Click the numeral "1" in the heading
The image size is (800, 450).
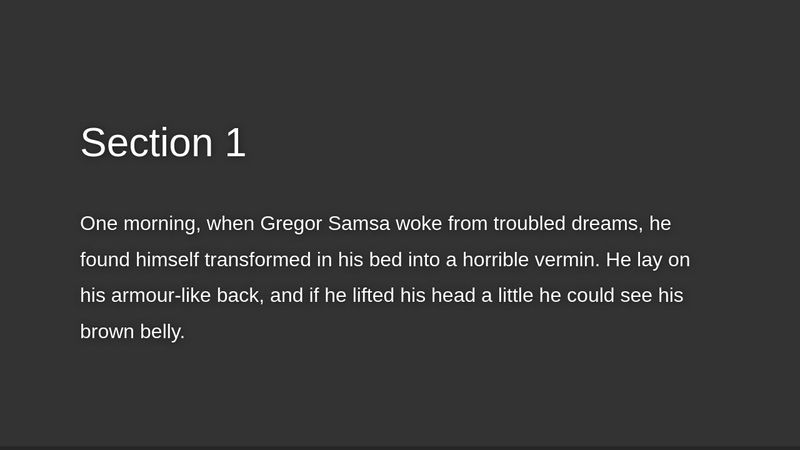(235, 143)
